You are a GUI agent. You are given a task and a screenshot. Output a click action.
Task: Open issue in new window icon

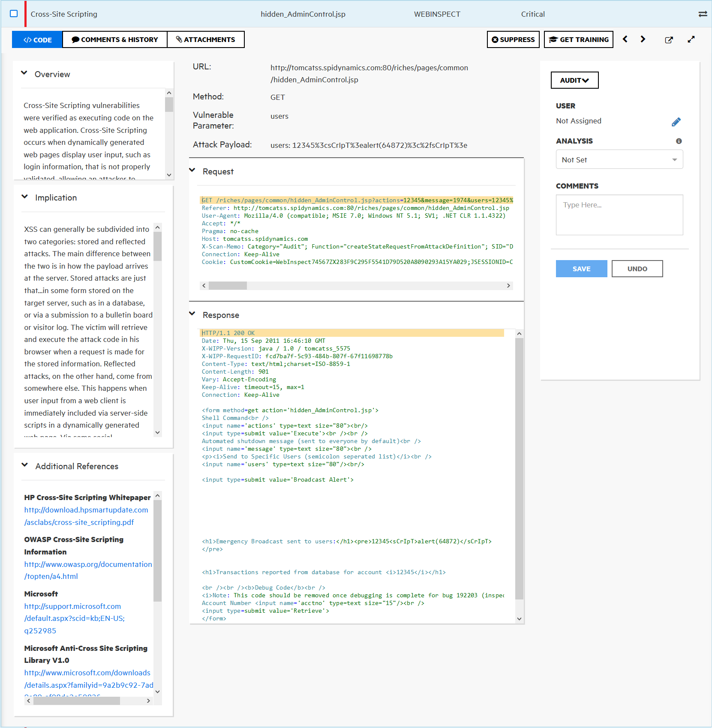click(x=669, y=40)
